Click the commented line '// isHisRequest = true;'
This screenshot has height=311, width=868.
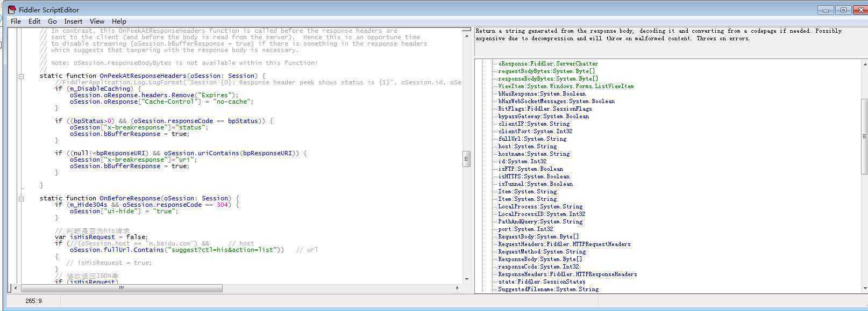click(x=109, y=263)
